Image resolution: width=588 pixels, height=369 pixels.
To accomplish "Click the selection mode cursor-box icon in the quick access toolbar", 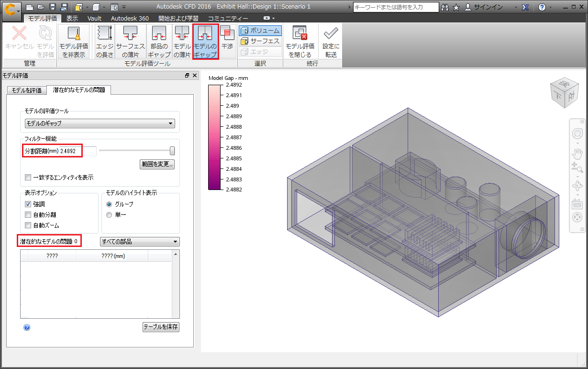I will tap(79, 7).
